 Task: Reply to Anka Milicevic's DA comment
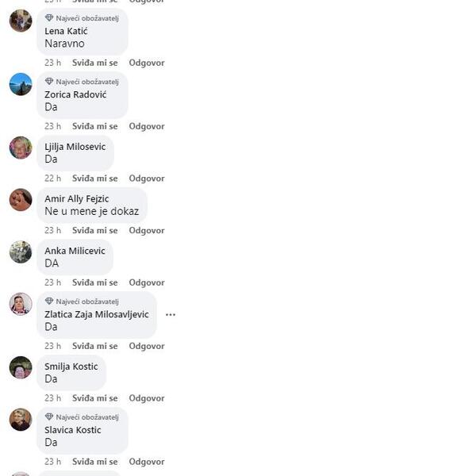tap(147, 282)
